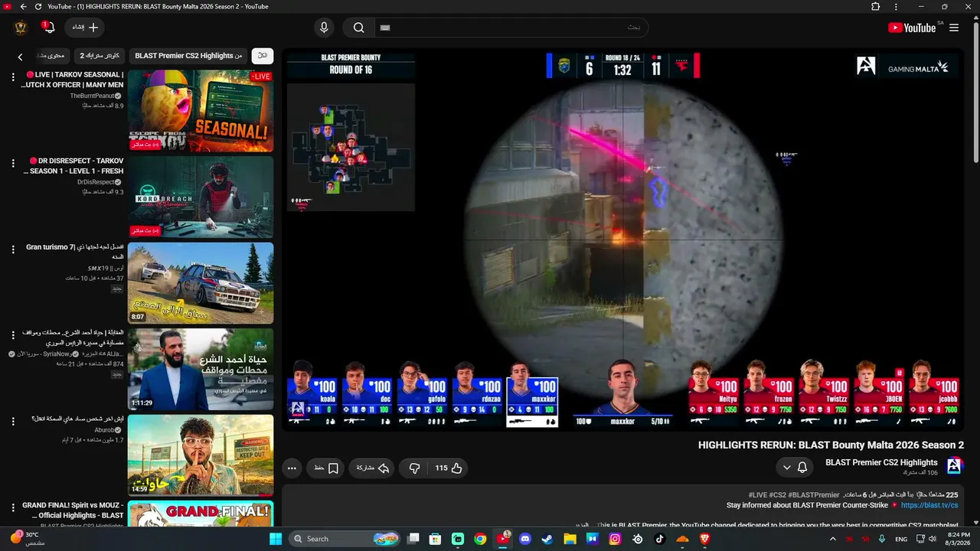This screenshot has width=980, height=551.
Task: Open File Explorer from taskbar
Action: [570, 539]
